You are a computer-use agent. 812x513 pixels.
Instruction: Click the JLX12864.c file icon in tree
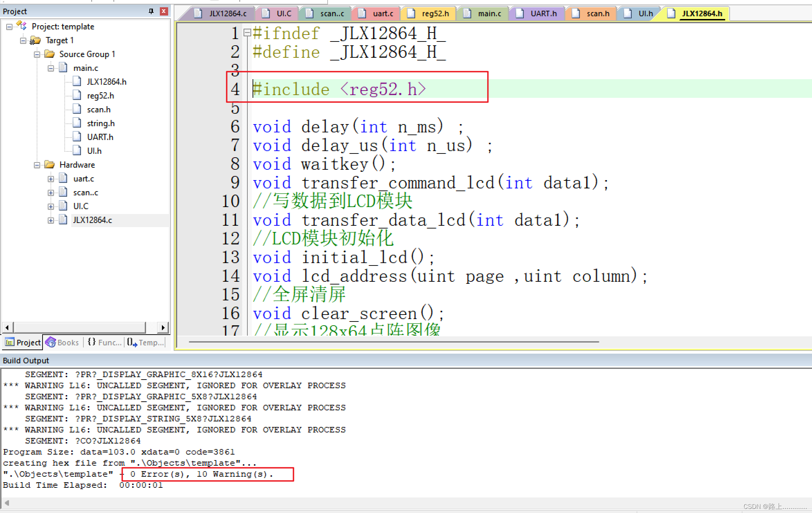click(x=63, y=220)
